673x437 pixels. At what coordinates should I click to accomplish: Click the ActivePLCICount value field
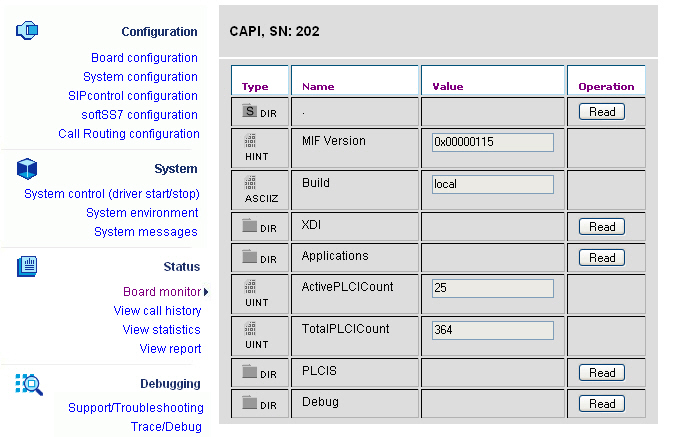click(492, 288)
